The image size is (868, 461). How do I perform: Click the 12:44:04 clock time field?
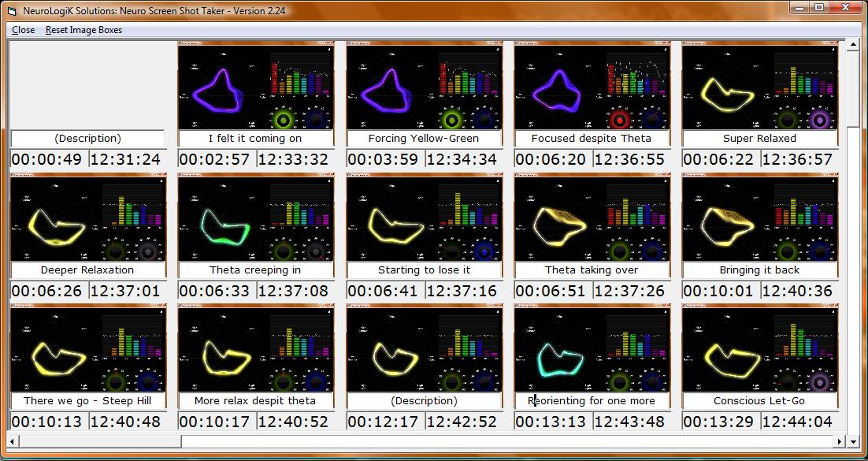[797, 422]
